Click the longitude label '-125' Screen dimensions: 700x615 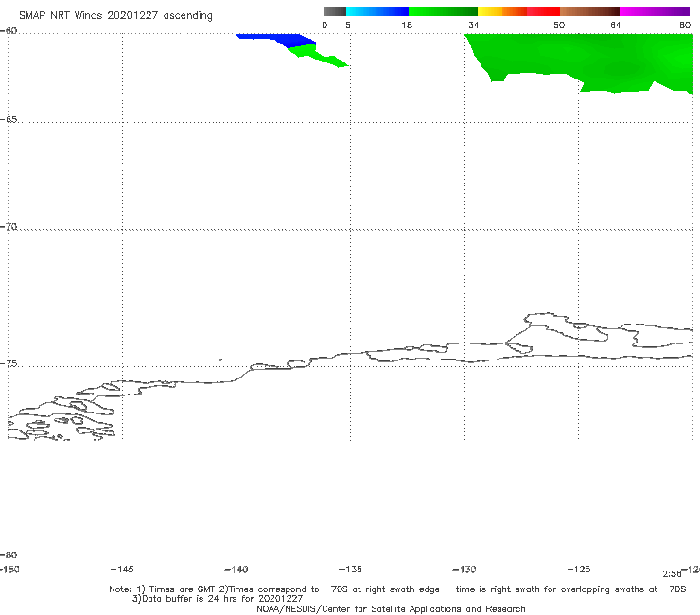tap(579, 570)
